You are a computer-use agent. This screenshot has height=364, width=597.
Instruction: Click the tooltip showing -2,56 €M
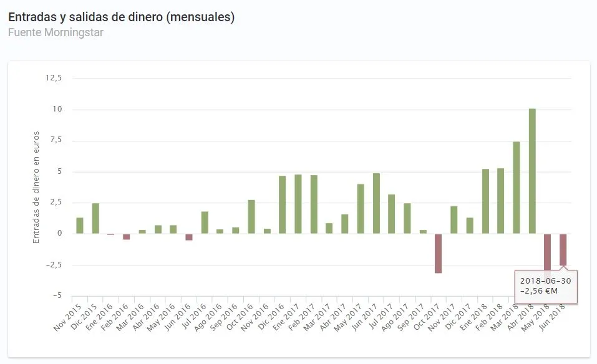point(546,286)
